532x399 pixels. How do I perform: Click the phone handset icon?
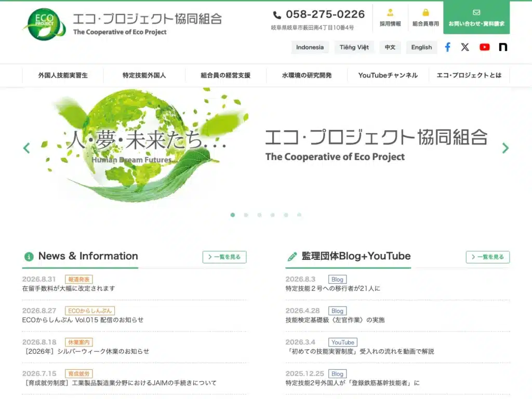(277, 15)
